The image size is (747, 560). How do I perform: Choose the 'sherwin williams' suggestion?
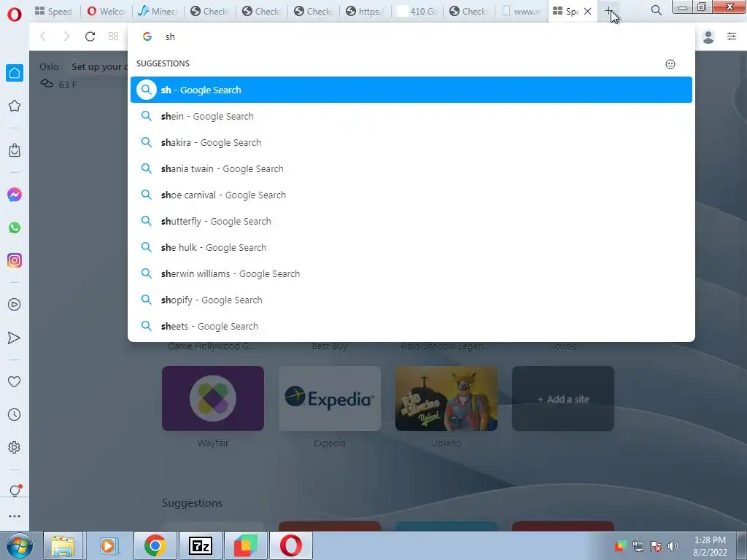(x=411, y=273)
